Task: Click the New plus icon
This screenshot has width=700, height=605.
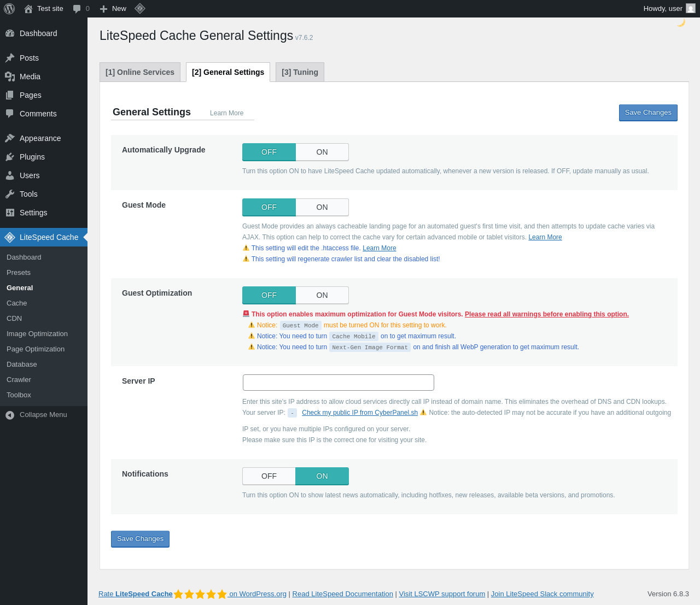Action: click(103, 9)
